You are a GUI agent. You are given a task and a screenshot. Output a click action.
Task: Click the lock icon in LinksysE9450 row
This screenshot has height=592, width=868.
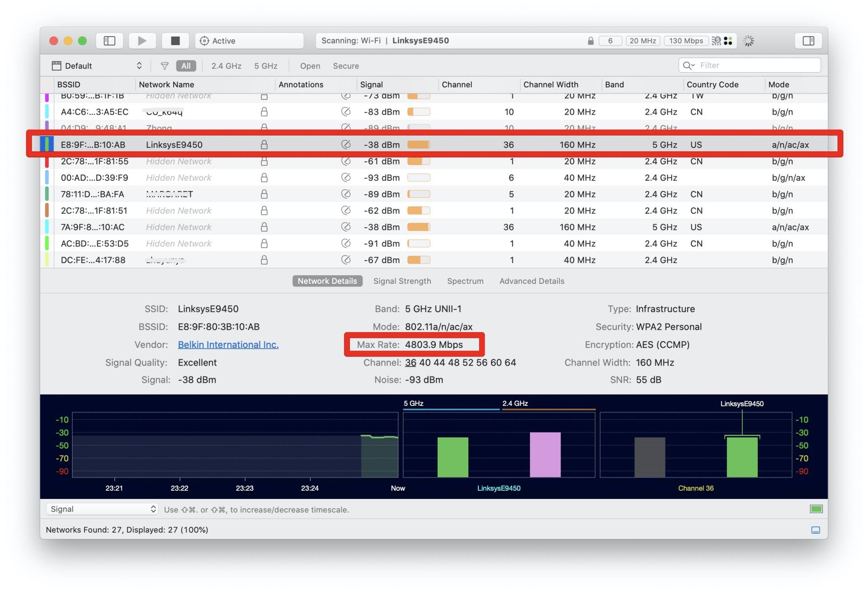coord(264,145)
